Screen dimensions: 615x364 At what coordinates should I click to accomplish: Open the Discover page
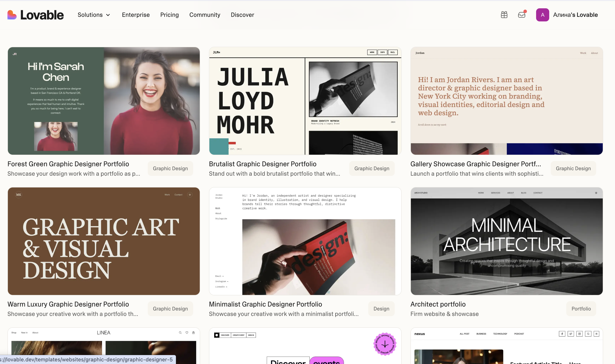click(242, 15)
